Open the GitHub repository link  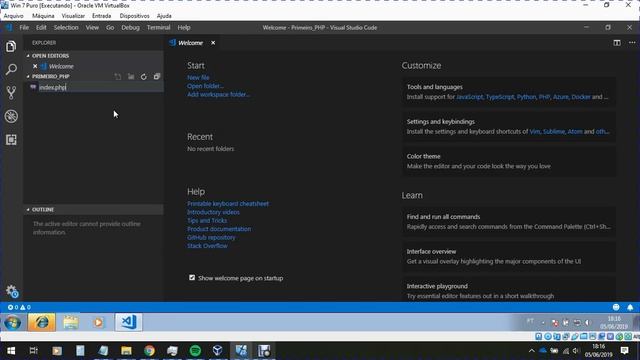point(211,237)
